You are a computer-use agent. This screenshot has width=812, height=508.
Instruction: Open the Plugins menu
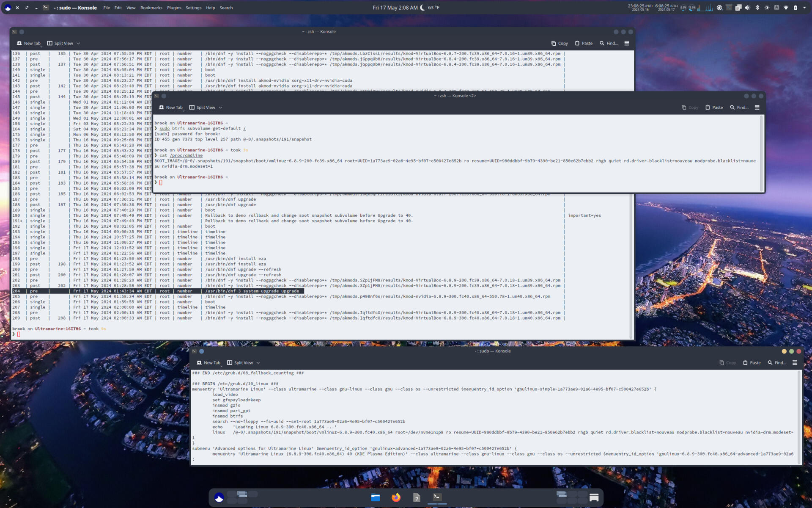[174, 8]
